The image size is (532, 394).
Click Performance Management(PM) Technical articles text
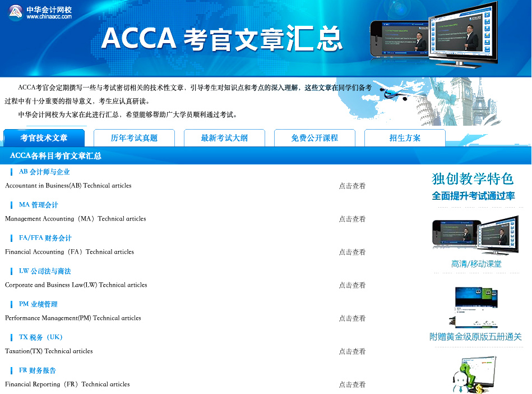(x=73, y=318)
